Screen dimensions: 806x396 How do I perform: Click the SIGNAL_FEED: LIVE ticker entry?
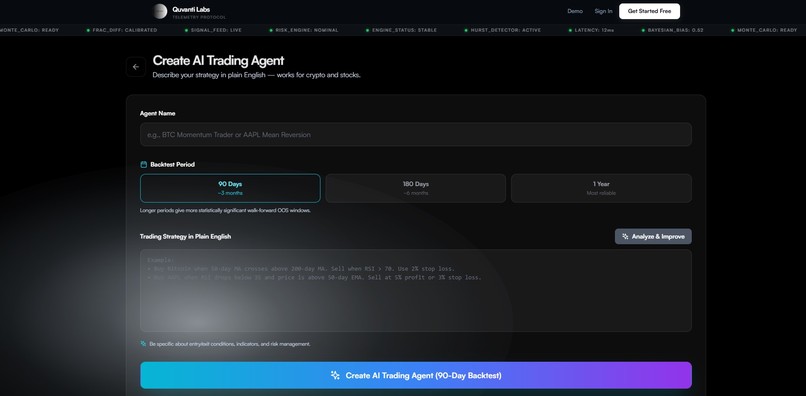pos(213,30)
